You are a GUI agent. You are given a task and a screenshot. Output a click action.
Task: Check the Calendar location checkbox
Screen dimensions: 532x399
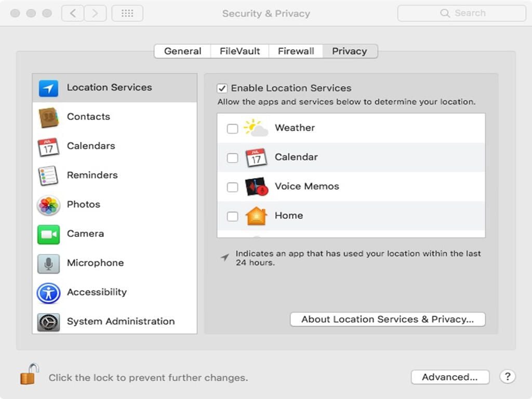click(232, 158)
